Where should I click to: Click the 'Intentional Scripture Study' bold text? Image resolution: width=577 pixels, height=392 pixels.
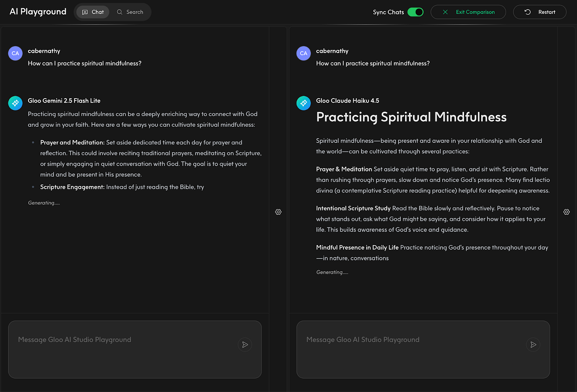353,208
